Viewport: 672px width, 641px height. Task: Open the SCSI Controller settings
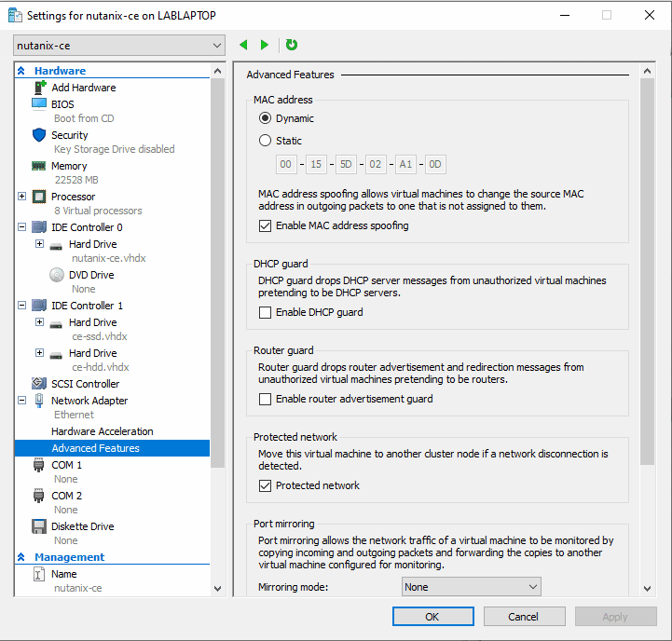click(x=85, y=384)
